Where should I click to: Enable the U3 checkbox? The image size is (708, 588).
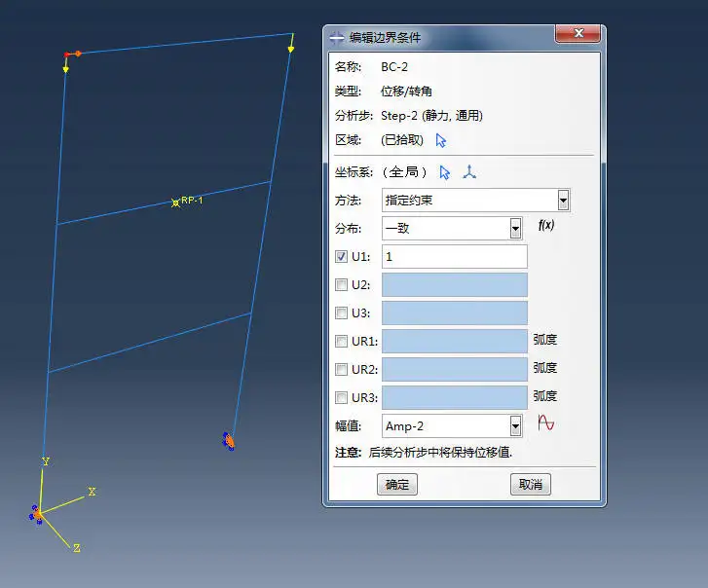pos(342,312)
